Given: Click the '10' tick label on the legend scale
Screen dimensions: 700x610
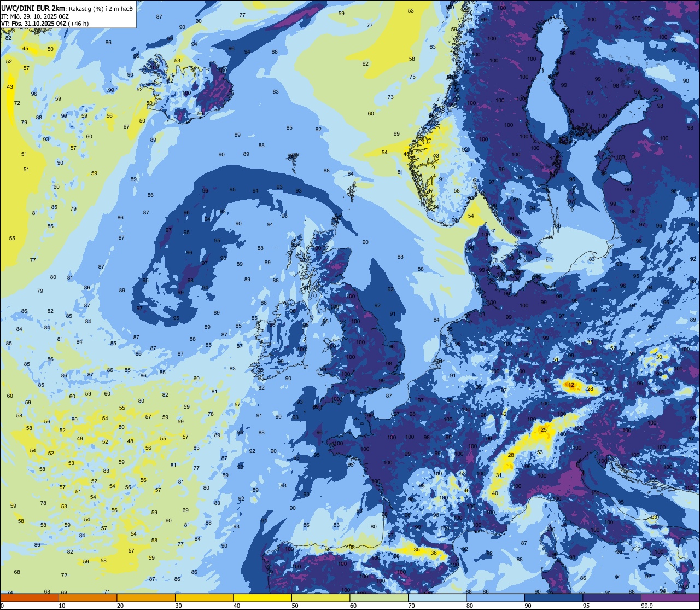Looking at the screenshot, I should coord(62,605).
